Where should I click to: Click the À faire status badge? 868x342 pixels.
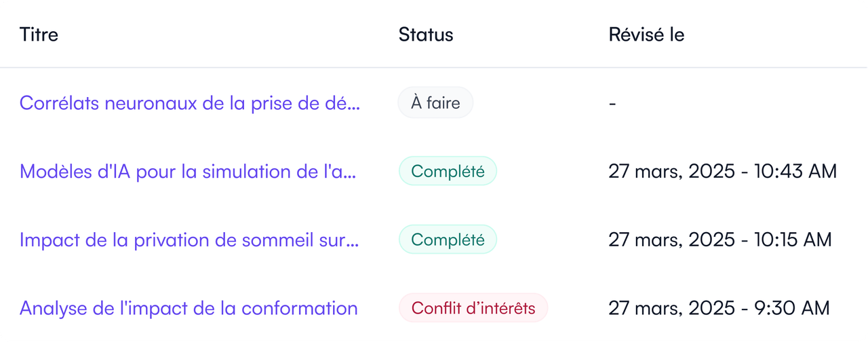coord(435,103)
